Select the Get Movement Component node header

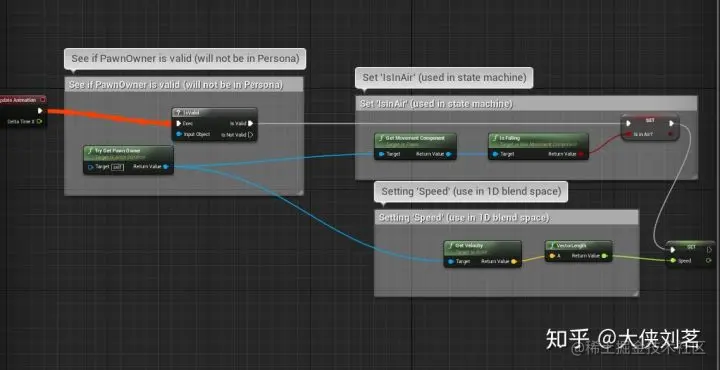pyautogui.click(x=415, y=140)
